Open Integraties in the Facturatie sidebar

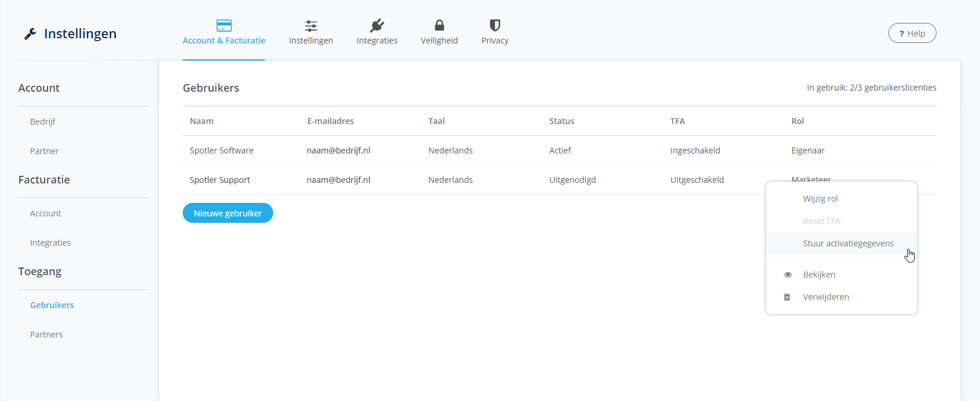[x=50, y=243]
